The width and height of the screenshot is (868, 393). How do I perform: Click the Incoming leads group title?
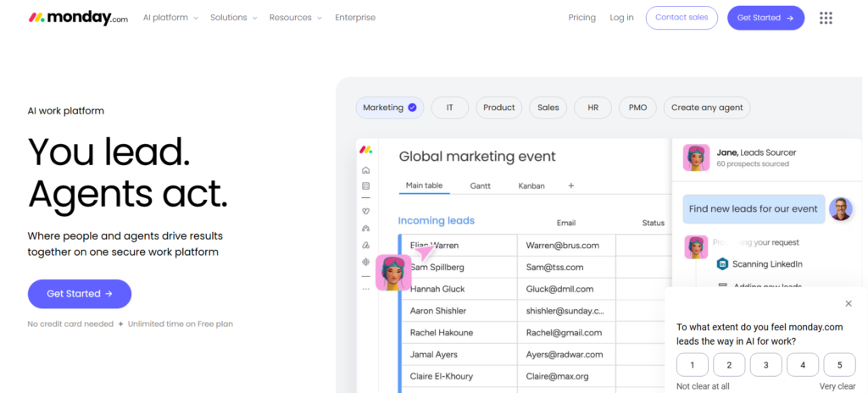point(437,221)
